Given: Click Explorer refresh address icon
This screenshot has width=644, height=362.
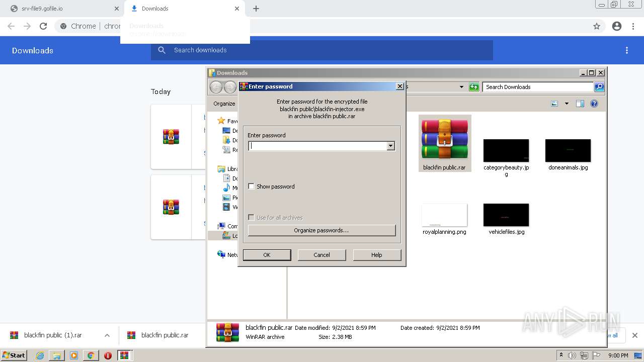Looking at the screenshot, I should 474,87.
